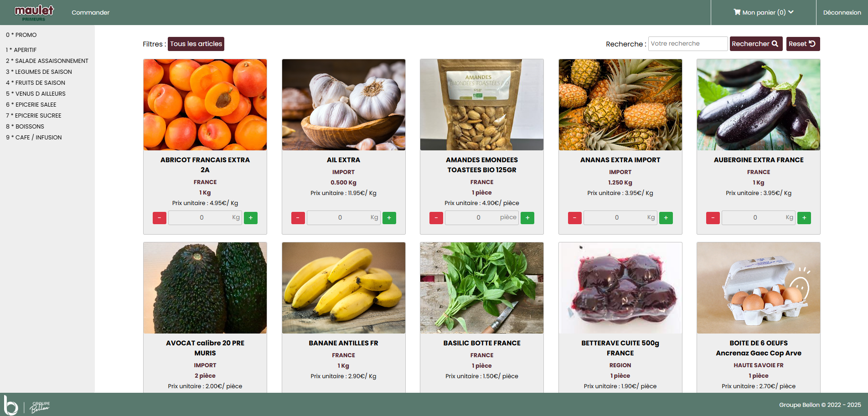Open the BOISSONS category

(25, 127)
